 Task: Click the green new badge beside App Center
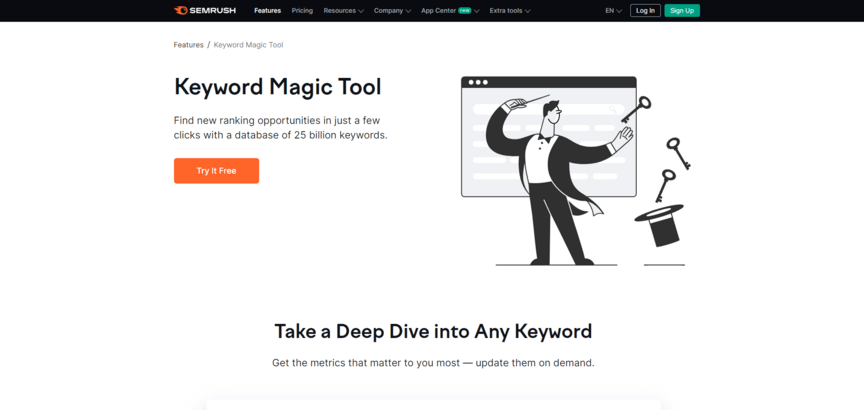point(464,10)
